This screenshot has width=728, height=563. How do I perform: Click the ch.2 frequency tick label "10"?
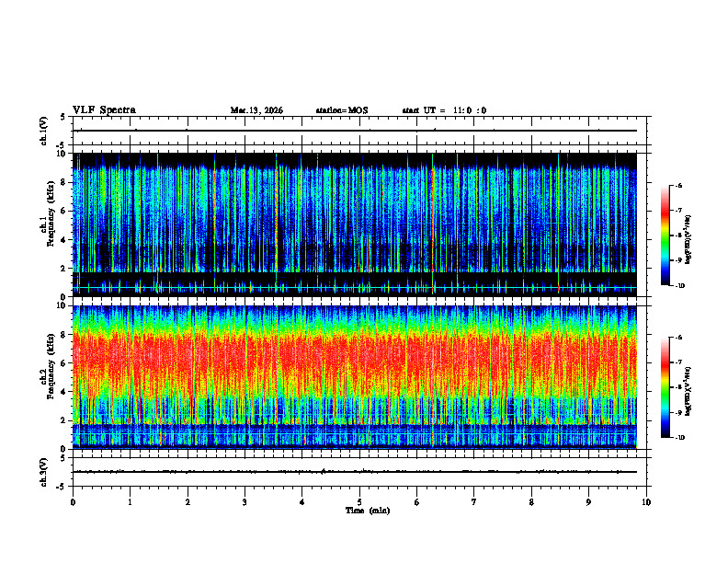pos(62,305)
